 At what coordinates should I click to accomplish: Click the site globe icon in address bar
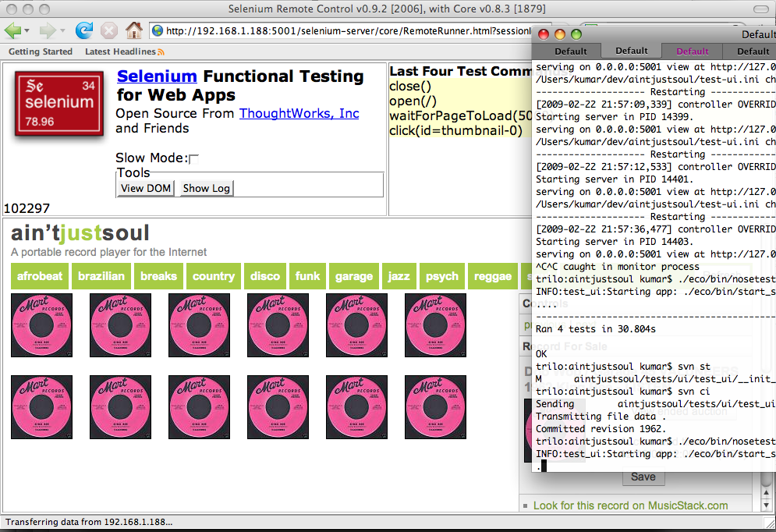(158, 30)
